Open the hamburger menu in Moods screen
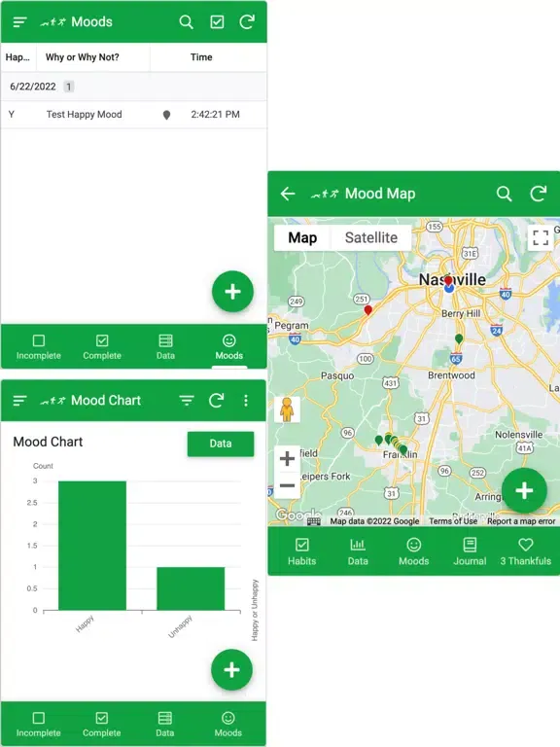The width and height of the screenshot is (560, 747). (20, 22)
